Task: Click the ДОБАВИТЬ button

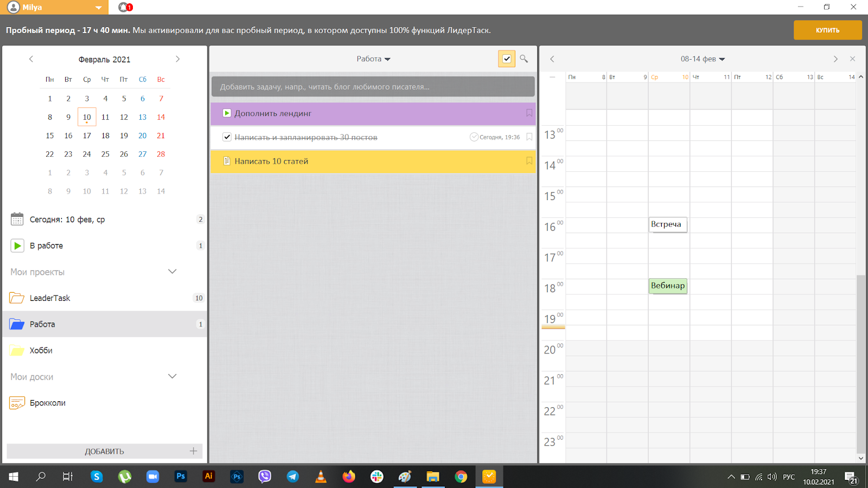Action: (104, 451)
